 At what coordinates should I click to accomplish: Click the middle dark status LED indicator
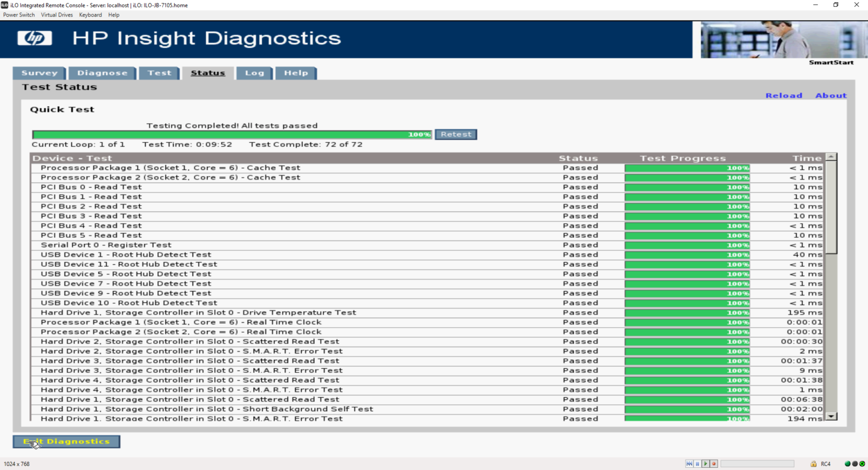coord(854,464)
